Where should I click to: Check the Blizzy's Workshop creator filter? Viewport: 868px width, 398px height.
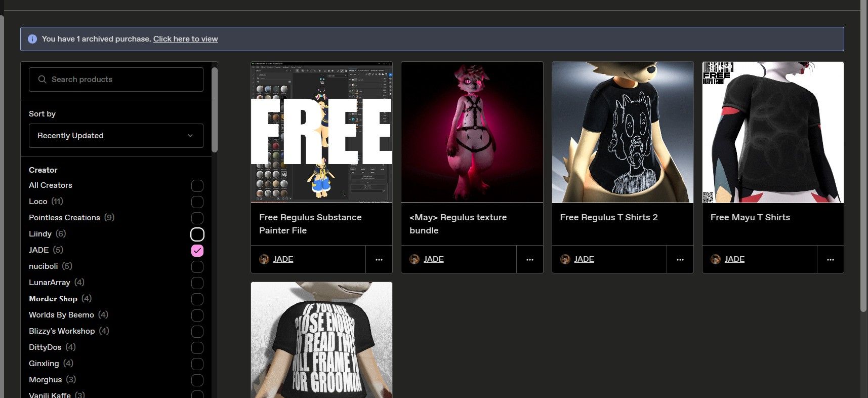click(x=197, y=332)
